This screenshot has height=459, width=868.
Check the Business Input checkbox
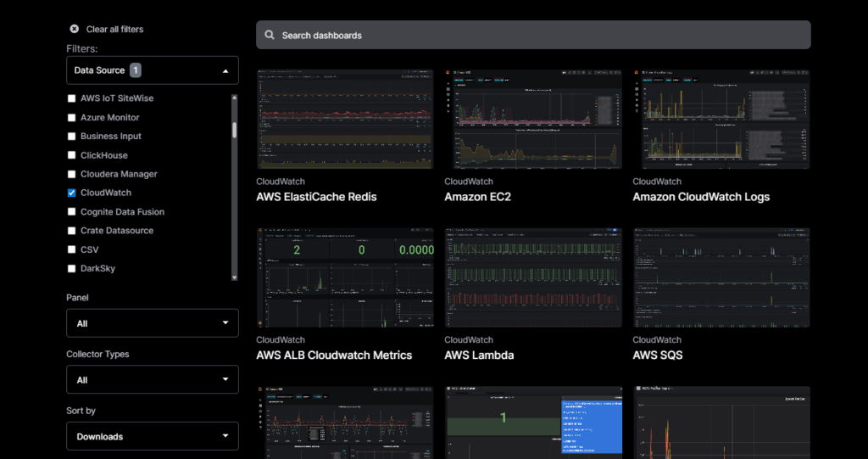click(71, 137)
